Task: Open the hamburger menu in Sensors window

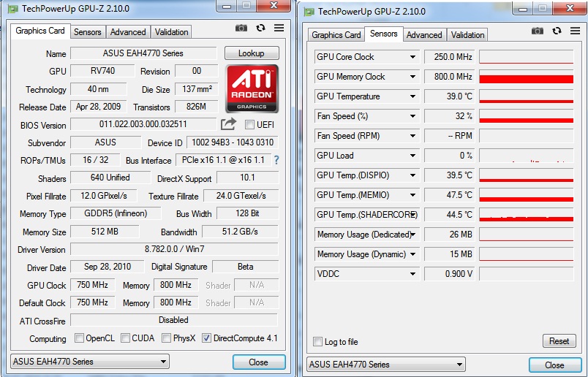Action: [x=575, y=31]
